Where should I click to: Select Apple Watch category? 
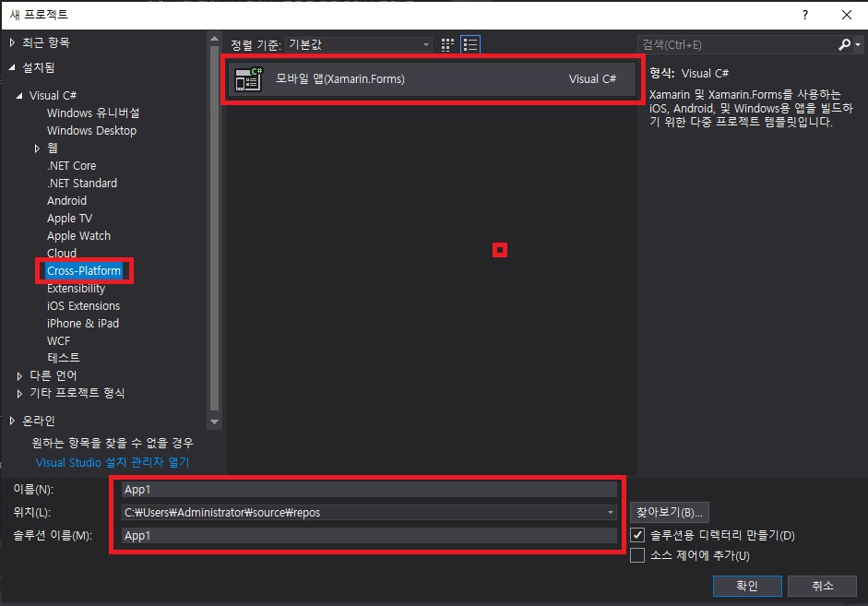pos(78,236)
